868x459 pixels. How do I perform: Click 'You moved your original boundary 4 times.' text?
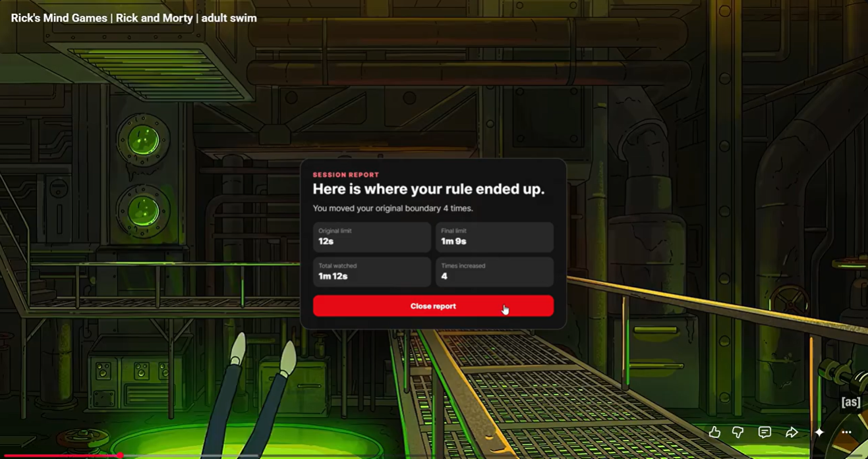tap(393, 209)
